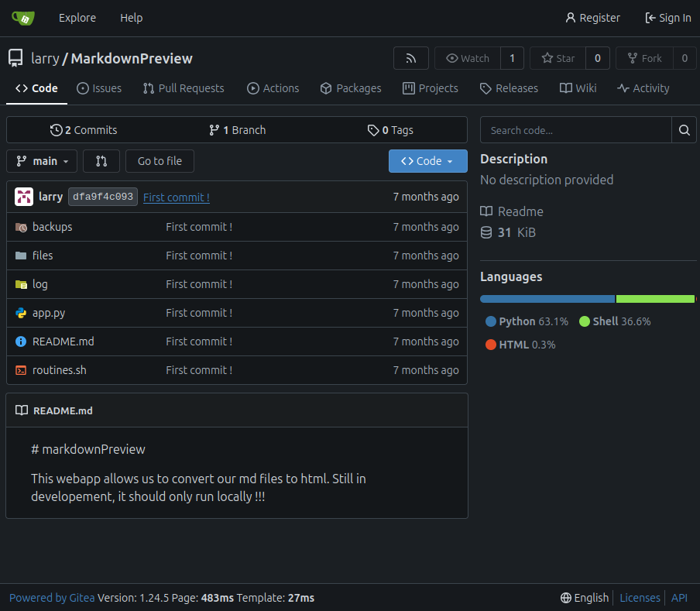Focus the Search code input field

tap(575, 130)
